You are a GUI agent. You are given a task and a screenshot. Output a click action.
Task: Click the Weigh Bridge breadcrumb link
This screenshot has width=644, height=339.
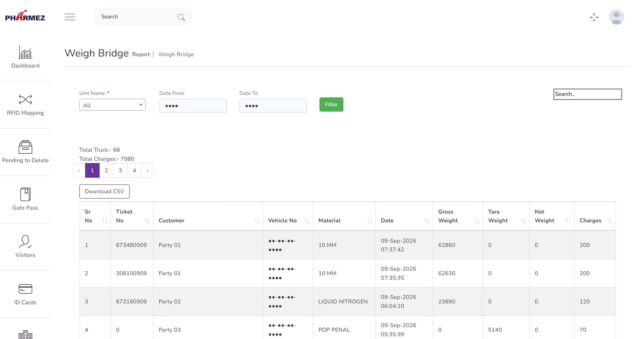[176, 55]
